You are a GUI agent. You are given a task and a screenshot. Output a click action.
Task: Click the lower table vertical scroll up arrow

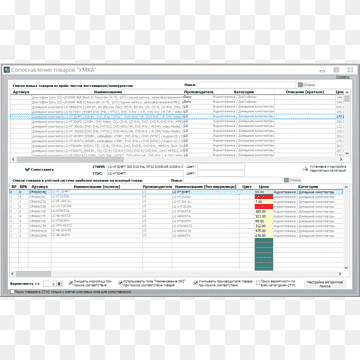pos(346,187)
